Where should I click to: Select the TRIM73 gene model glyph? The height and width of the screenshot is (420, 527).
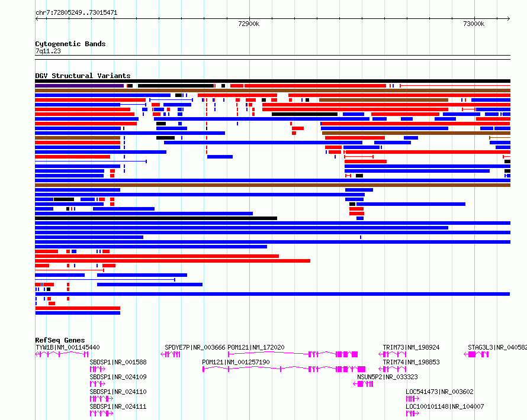pos(393,354)
